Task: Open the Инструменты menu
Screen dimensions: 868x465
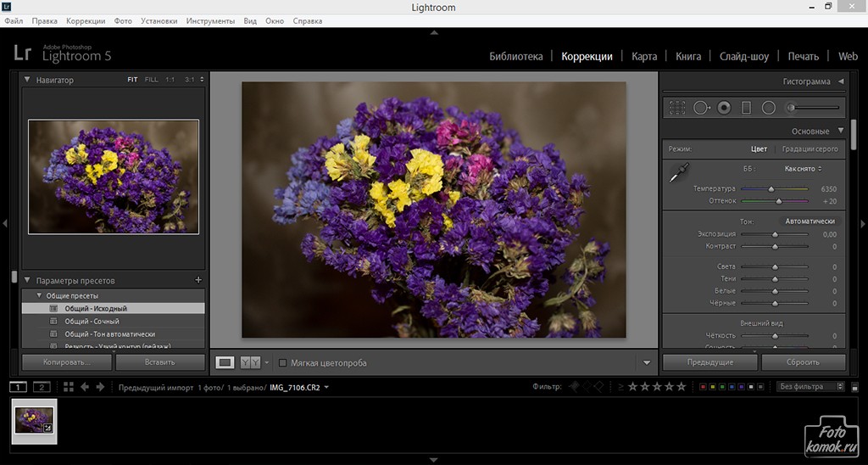Action: point(210,21)
